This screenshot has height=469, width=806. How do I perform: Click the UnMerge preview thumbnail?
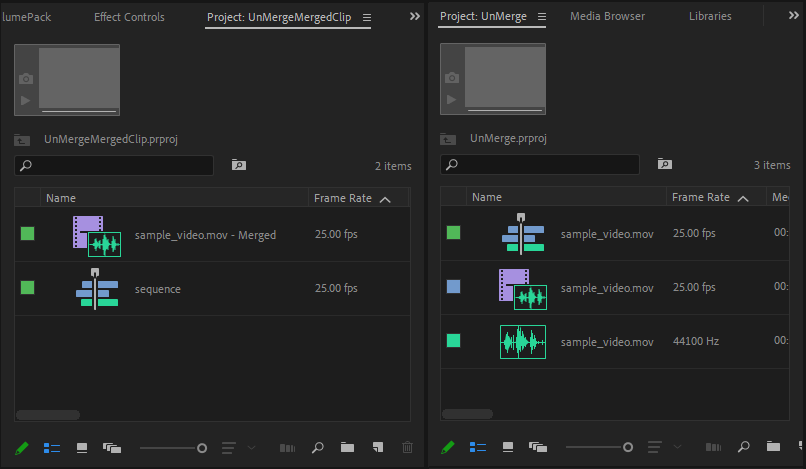click(x=505, y=78)
